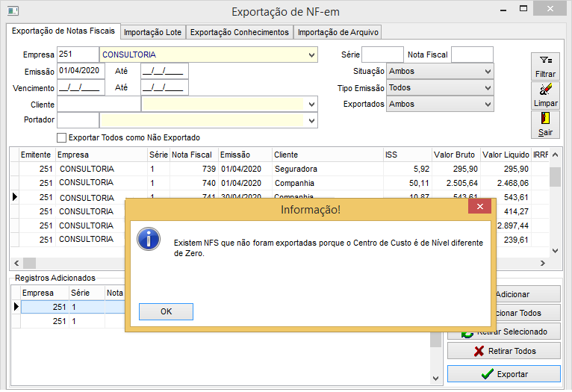Switch to the Importação Lote tab
Viewport: 572px width, 392px height.
click(152, 32)
